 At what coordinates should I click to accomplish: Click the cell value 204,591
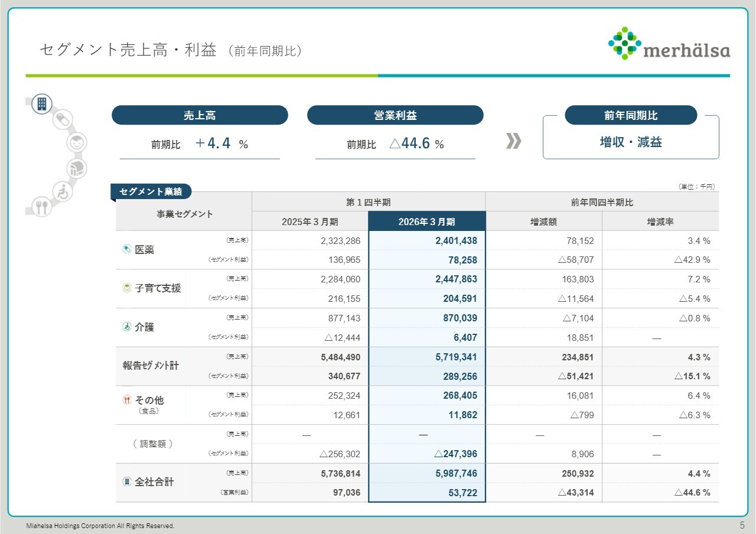tap(460, 299)
